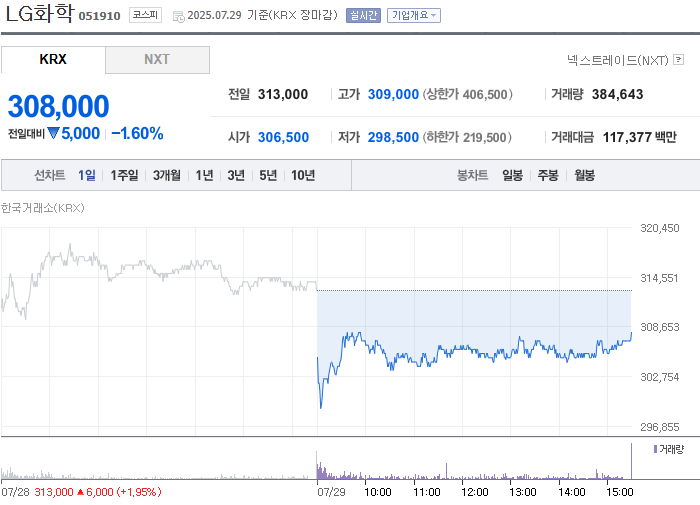Screen dimensions: 700x505
Task: Select the 10년 line chart range
Action: point(303,175)
